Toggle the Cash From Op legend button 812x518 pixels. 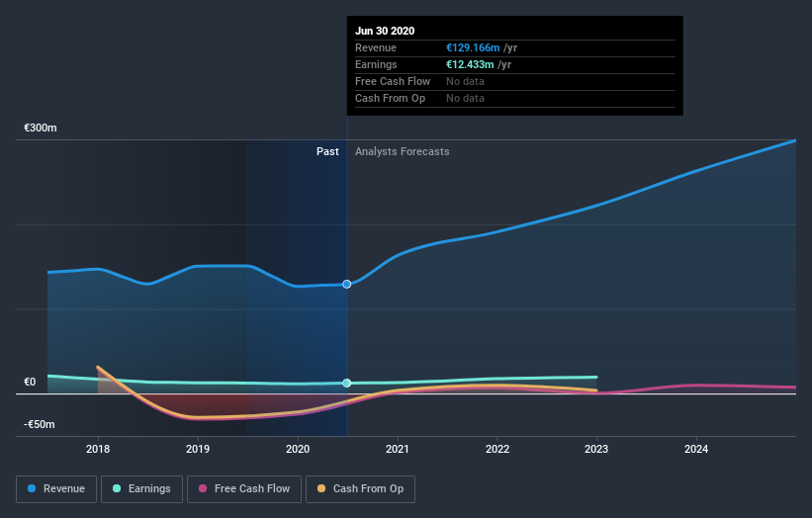[360, 489]
